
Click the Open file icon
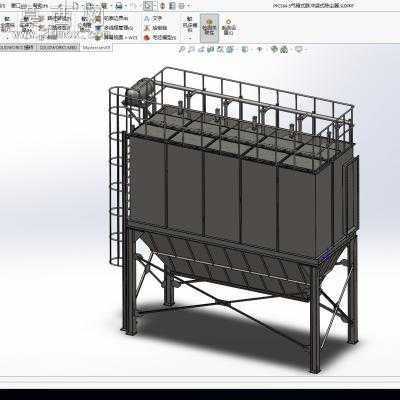pyautogui.click(x=89, y=6)
